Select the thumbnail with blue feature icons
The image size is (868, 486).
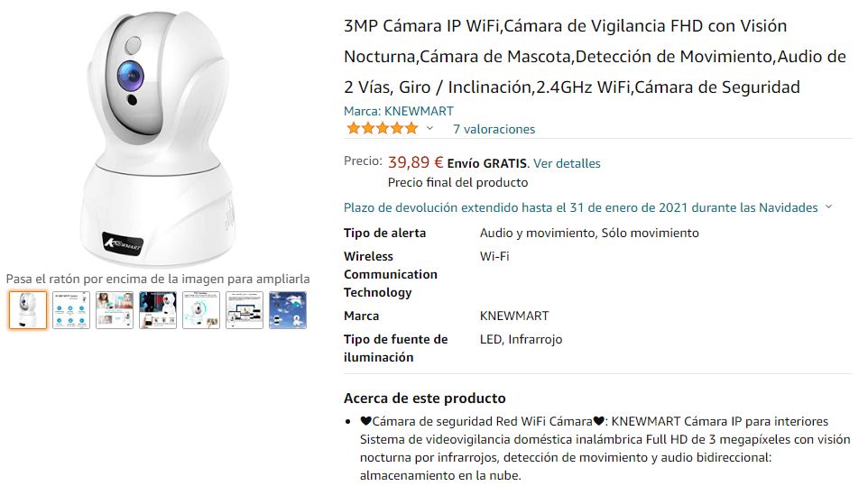(71, 310)
